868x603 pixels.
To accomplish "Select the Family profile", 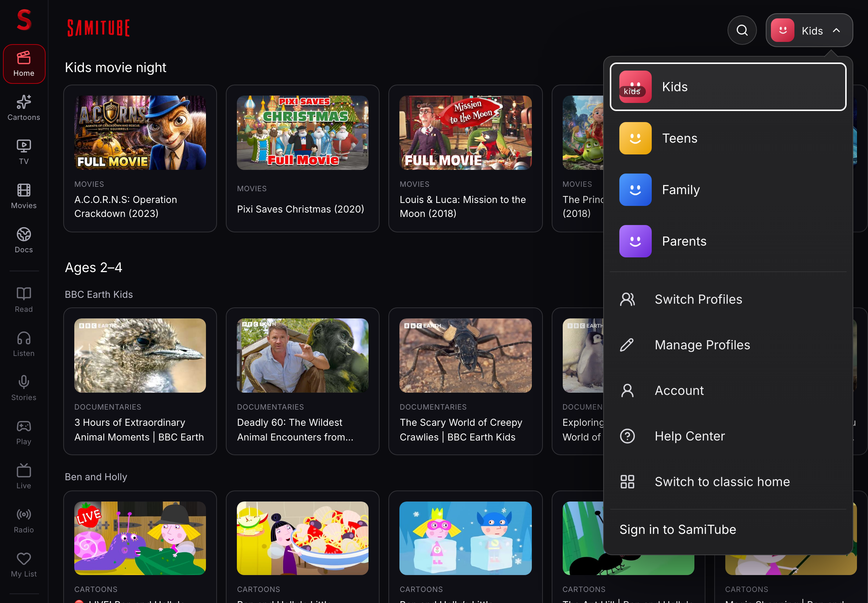I will (728, 190).
